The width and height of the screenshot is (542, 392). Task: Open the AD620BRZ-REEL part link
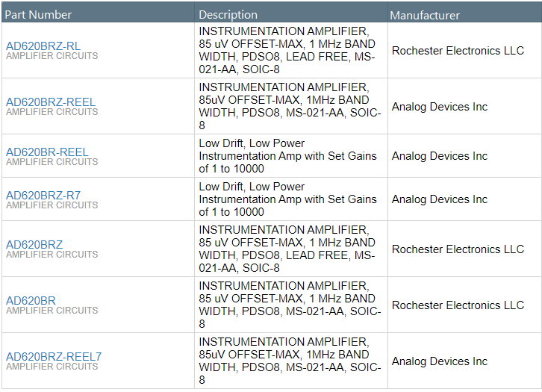click(51, 102)
